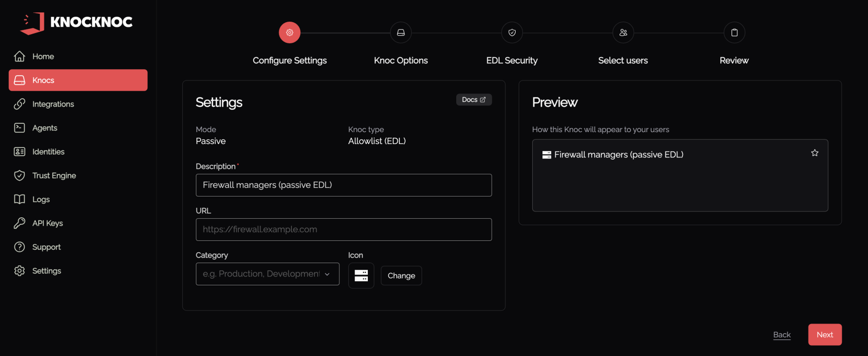868x356 pixels.
Task: Click the KnocKnoc logo icon
Action: [x=32, y=23]
